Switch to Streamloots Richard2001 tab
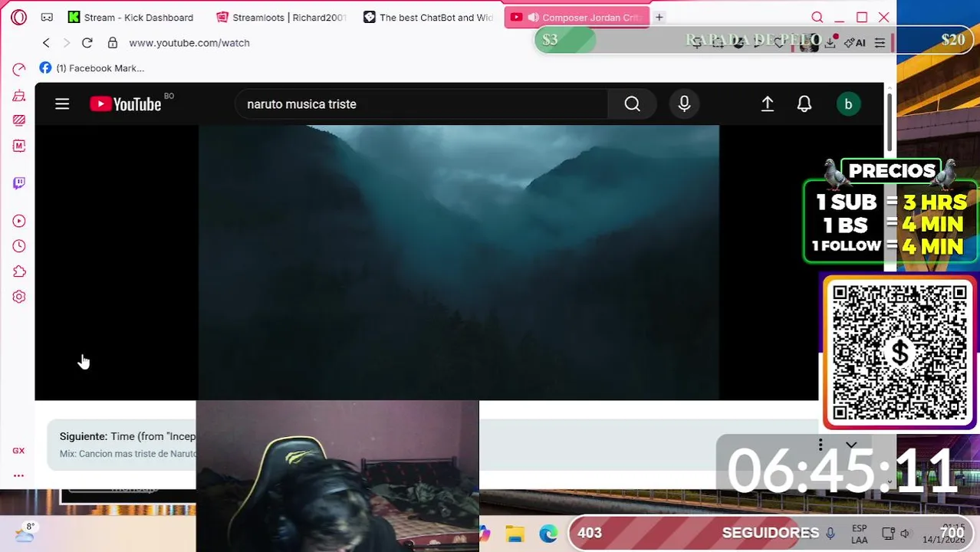This screenshot has height=552, width=980. tap(281, 17)
